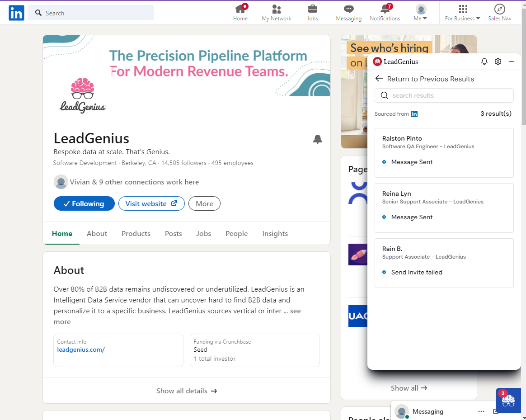
Task: Click Message Sent status under Ralston Pinto
Action: [x=412, y=162]
